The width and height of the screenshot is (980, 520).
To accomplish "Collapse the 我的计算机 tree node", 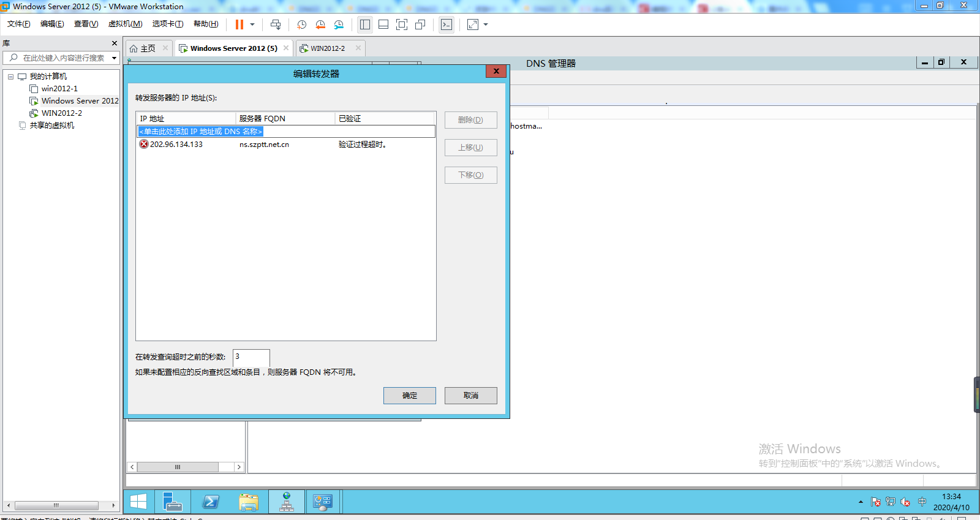I will (x=10, y=77).
